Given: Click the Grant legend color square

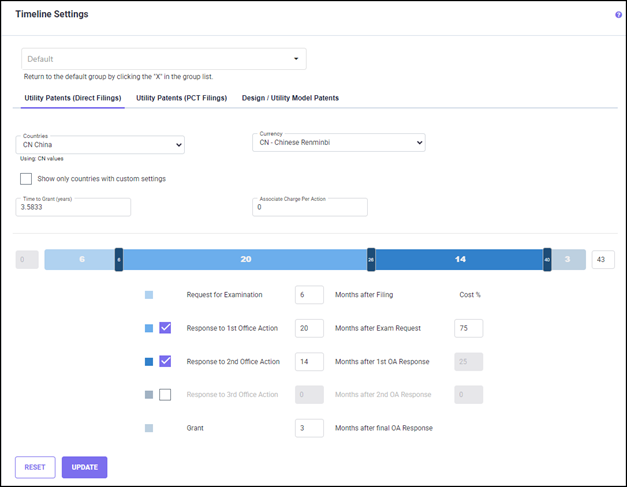Looking at the screenshot, I should (x=149, y=427).
